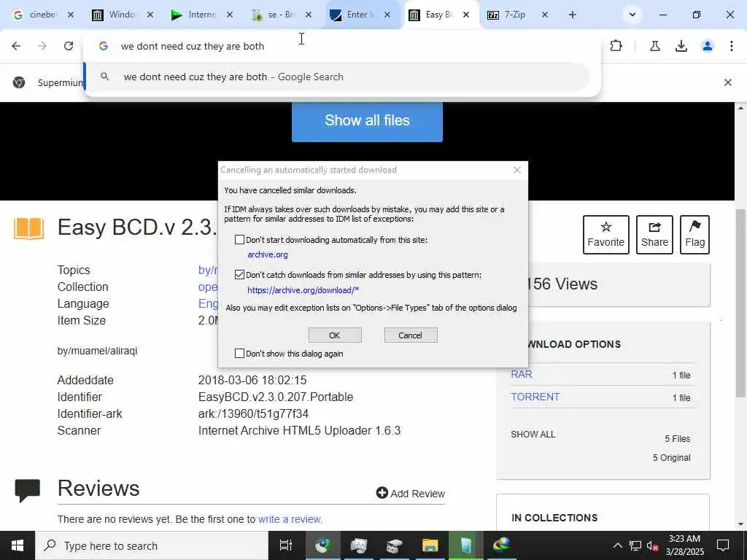Click the Reviews speech bubble icon

pyautogui.click(x=27, y=491)
